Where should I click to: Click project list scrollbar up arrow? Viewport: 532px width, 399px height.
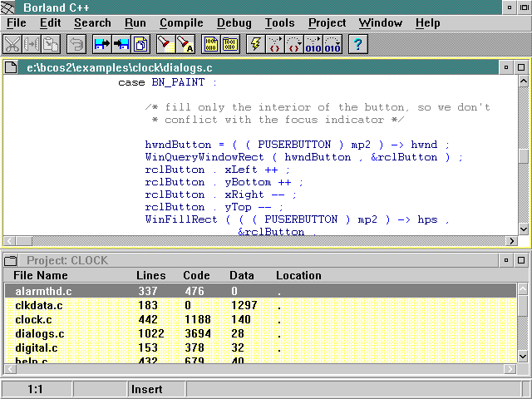point(523,289)
